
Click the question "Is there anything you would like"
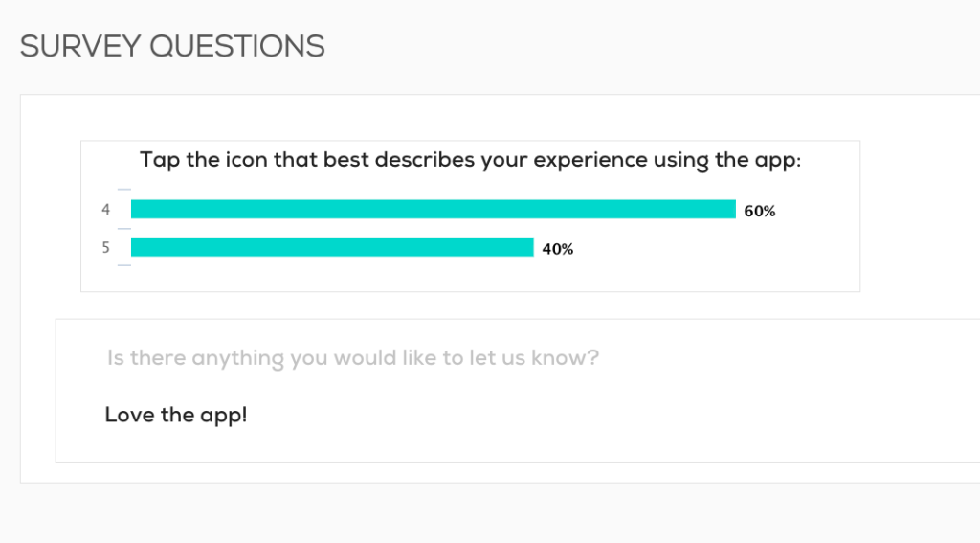(353, 358)
